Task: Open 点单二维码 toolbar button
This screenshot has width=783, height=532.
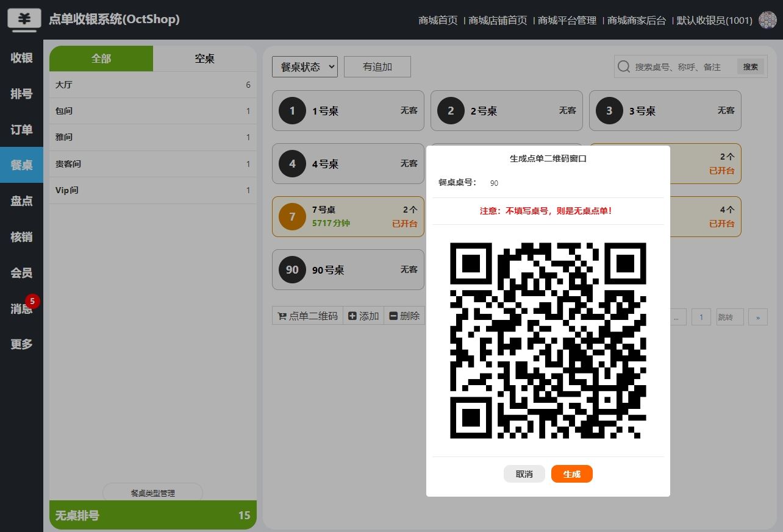Action: (307, 316)
